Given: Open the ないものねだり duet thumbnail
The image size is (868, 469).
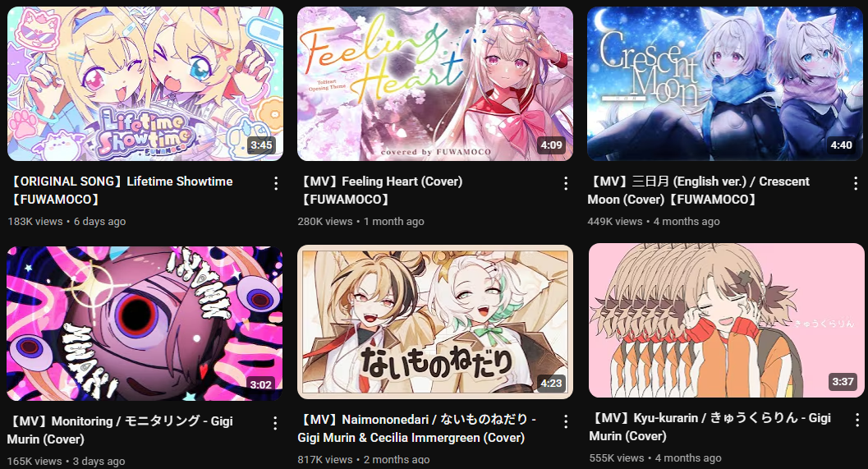Looking at the screenshot, I should 435,322.
